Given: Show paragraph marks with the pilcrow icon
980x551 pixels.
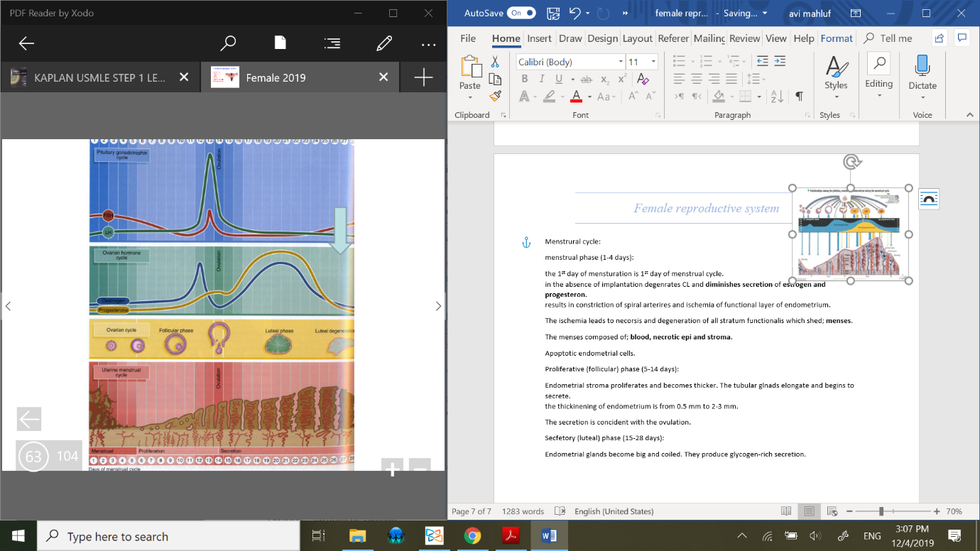Looking at the screenshot, I should (x=799, y=96).
